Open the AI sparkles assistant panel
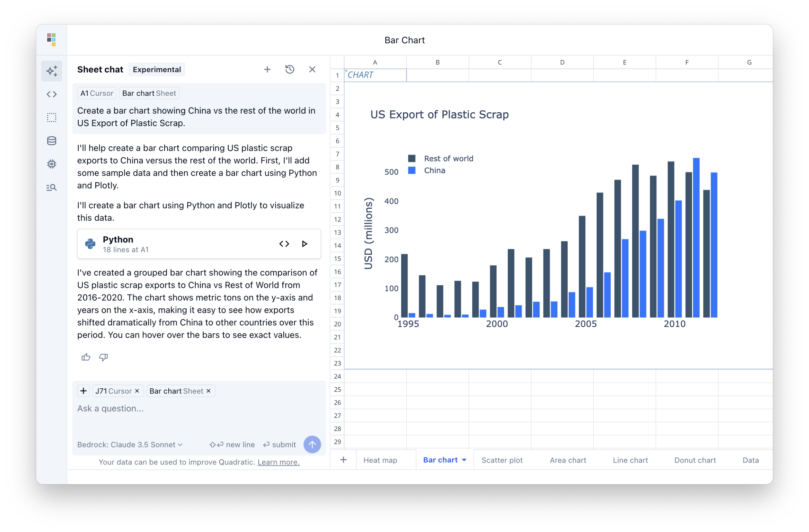The height and width of the screenshot is (532, 809). click(52, 71)
